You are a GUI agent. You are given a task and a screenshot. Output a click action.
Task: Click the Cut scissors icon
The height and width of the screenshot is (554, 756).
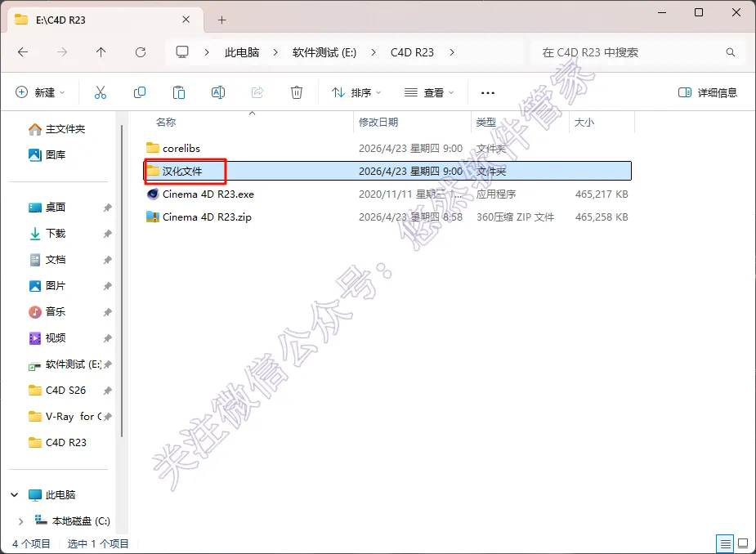click(101, 92)
